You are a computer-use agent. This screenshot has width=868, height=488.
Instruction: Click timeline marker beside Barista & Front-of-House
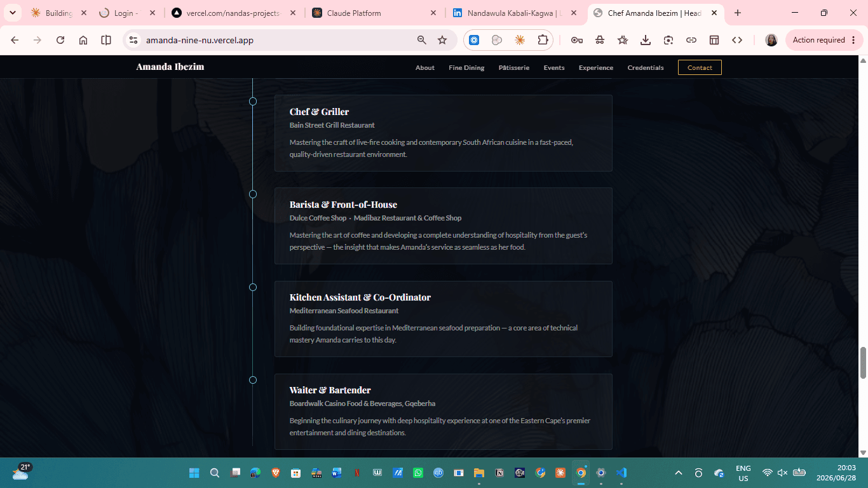point(253,194)
